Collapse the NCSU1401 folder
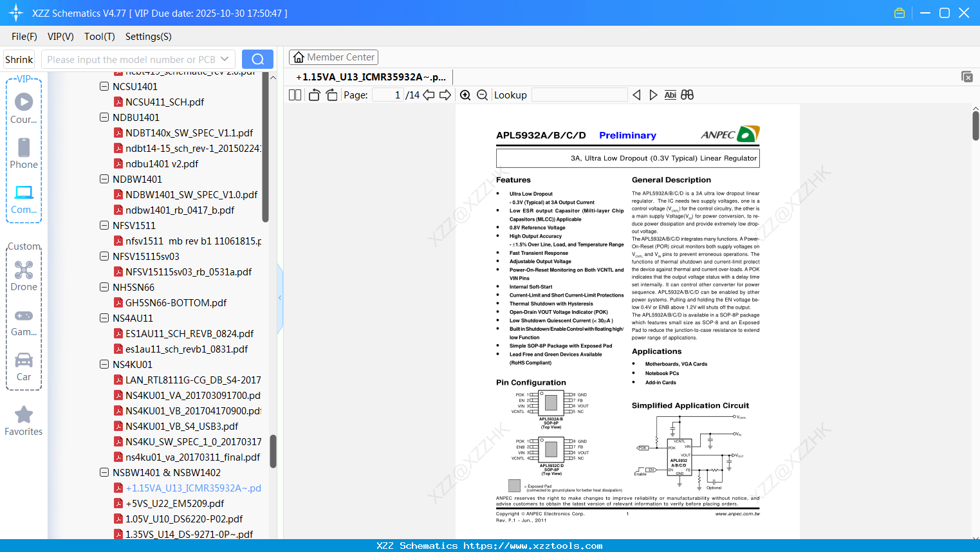 tap(104, 86)
